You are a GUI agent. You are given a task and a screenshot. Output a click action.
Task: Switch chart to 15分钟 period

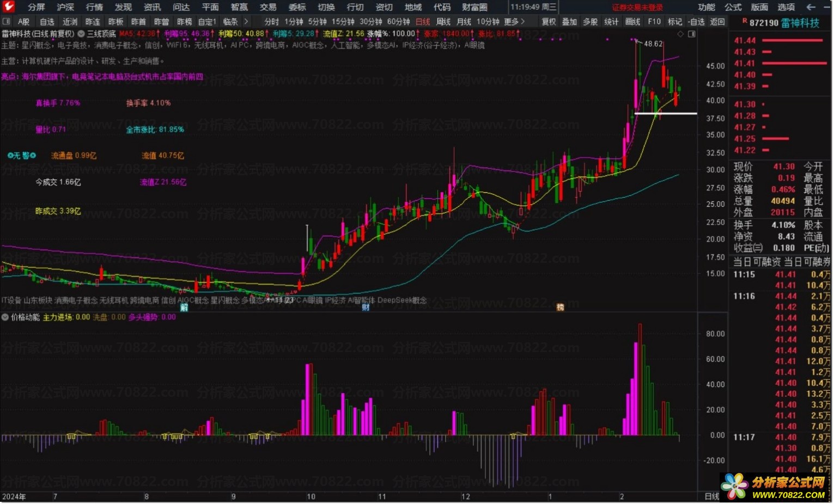click(343, 22)
